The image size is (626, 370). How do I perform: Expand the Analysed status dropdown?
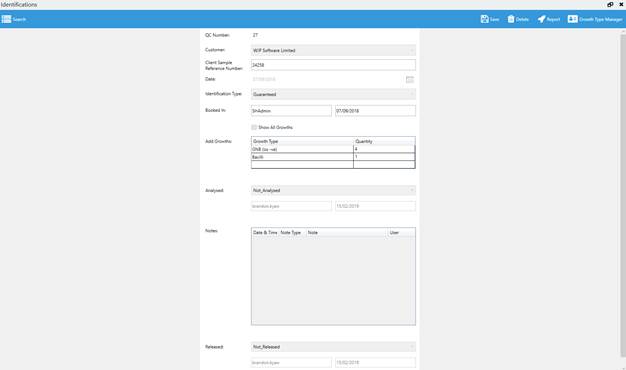333,190
